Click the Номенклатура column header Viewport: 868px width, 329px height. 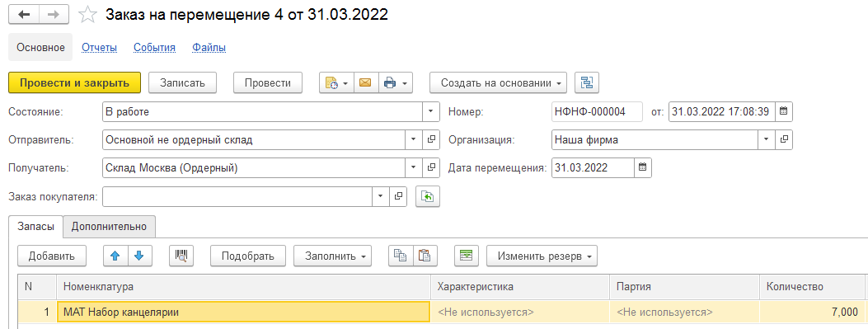[x=243, y=287]
